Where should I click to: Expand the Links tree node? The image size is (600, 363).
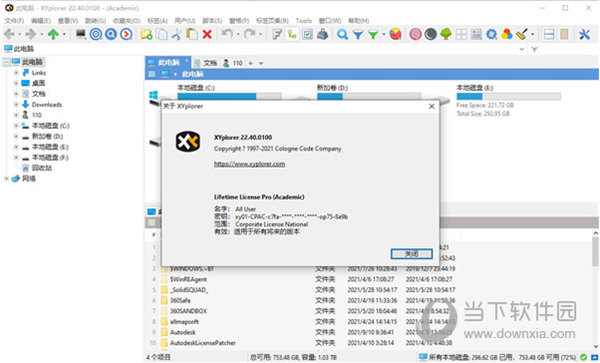click(16, 73)
